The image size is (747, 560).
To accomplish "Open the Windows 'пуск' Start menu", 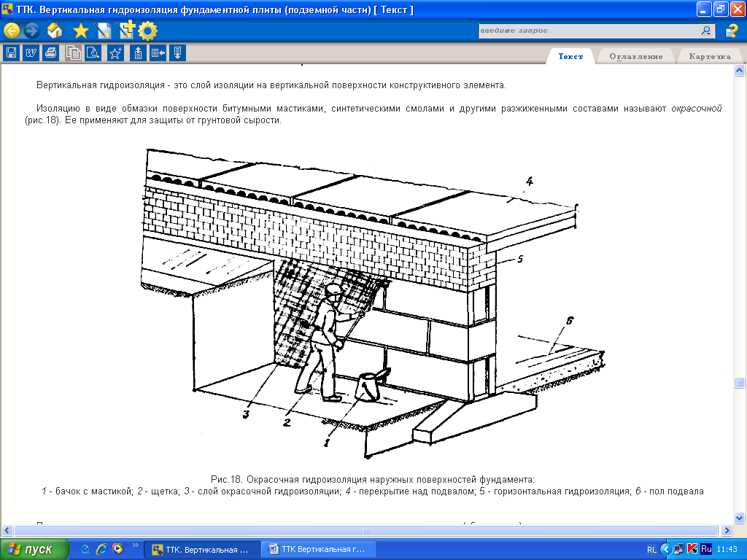I will click(x=36, y=549).
